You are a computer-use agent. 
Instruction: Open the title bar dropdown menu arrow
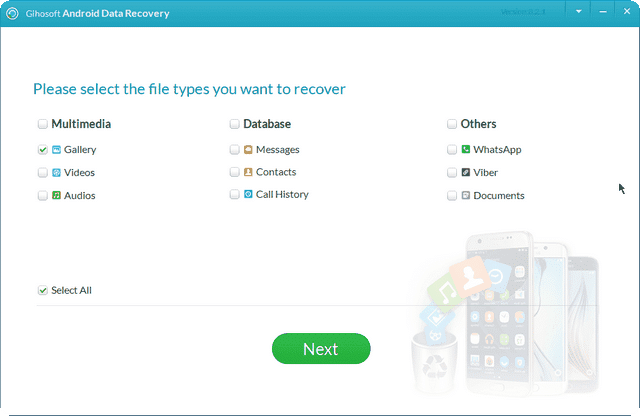[x=578, y=11]
